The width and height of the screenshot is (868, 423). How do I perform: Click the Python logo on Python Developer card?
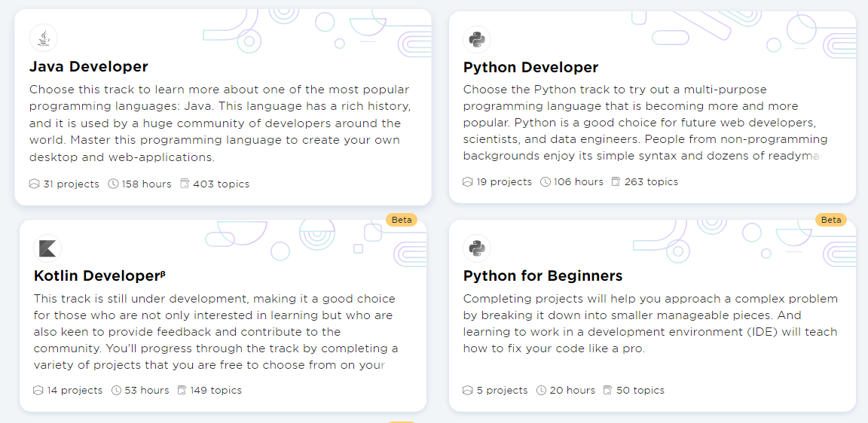pos(477,39)
